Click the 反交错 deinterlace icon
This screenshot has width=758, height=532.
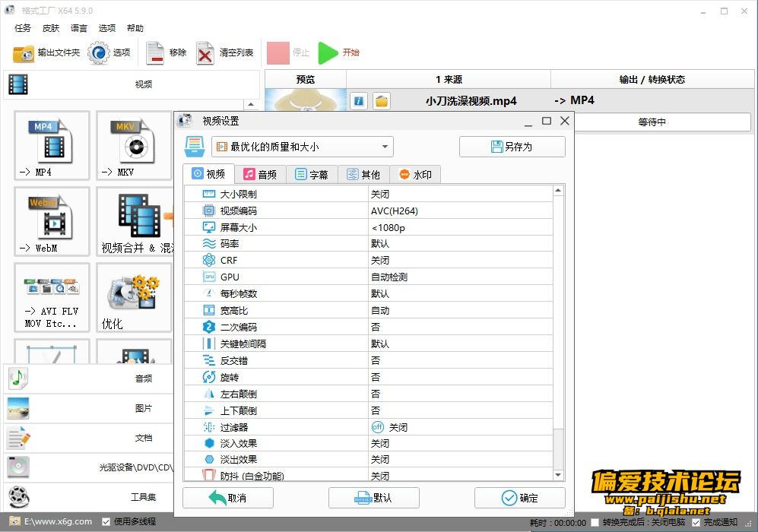(x=209, y=360)
